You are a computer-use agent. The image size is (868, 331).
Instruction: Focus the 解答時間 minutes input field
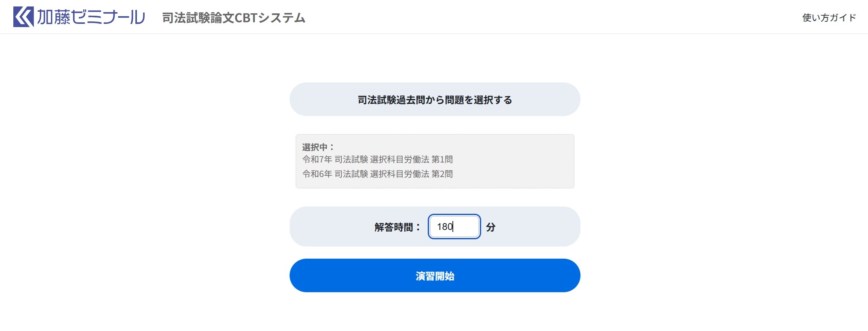[454, 226]
